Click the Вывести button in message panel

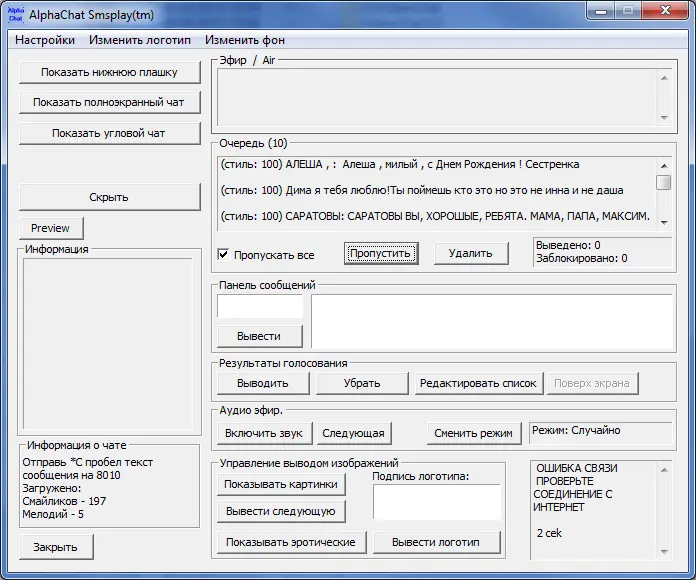click(x=260, y=336)
